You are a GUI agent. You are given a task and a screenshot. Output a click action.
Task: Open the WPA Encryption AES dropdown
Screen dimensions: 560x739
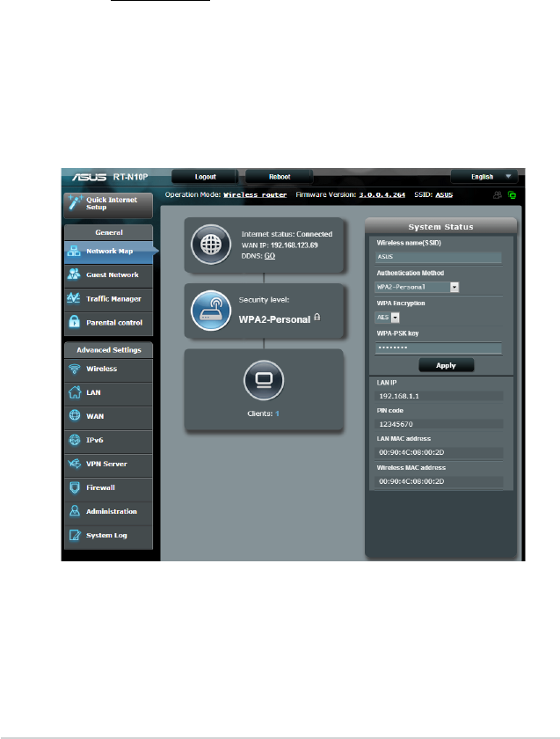[x=387, y=318]
